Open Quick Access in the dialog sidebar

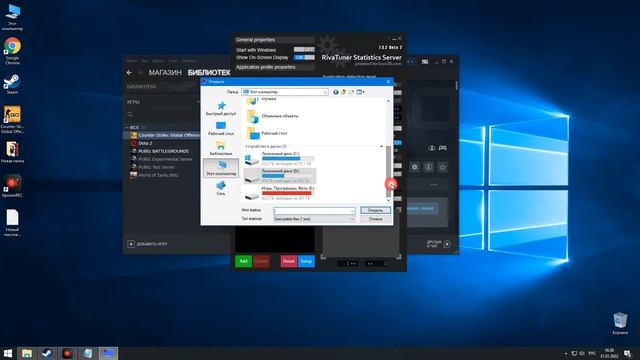click(x=221, y=109)
